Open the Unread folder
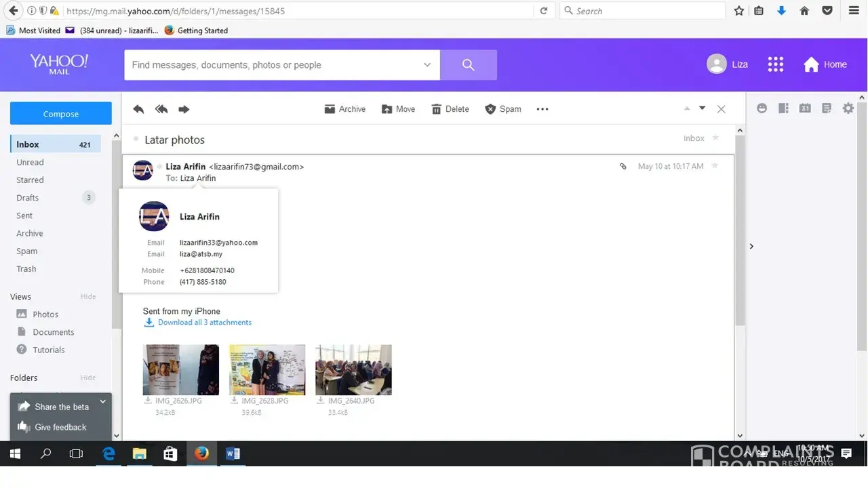868x488 pixels. click(30, 162)
